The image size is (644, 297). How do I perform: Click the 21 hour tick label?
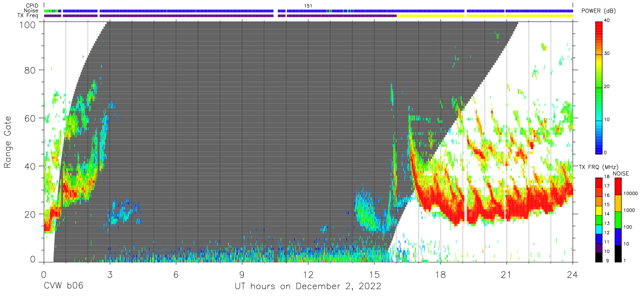pyautogui.click(x=506, y=274)
